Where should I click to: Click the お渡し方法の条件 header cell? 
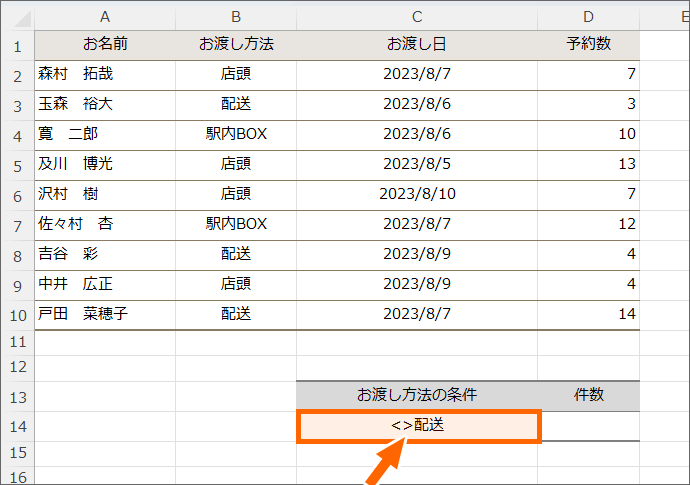click(417, 396)
